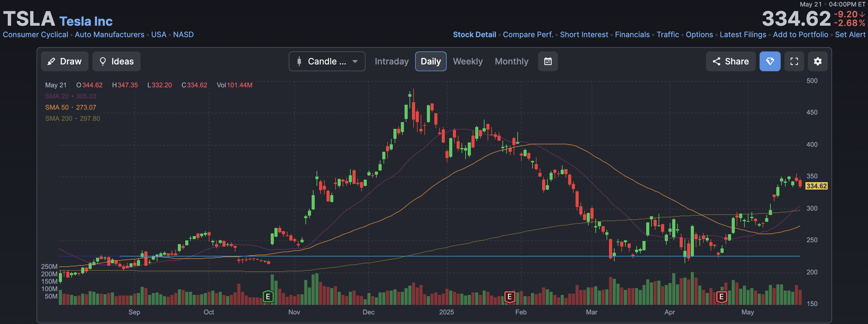Open the Latest Filings link
The width and height of the screenshot is (868, 324).
coord(743,35)
